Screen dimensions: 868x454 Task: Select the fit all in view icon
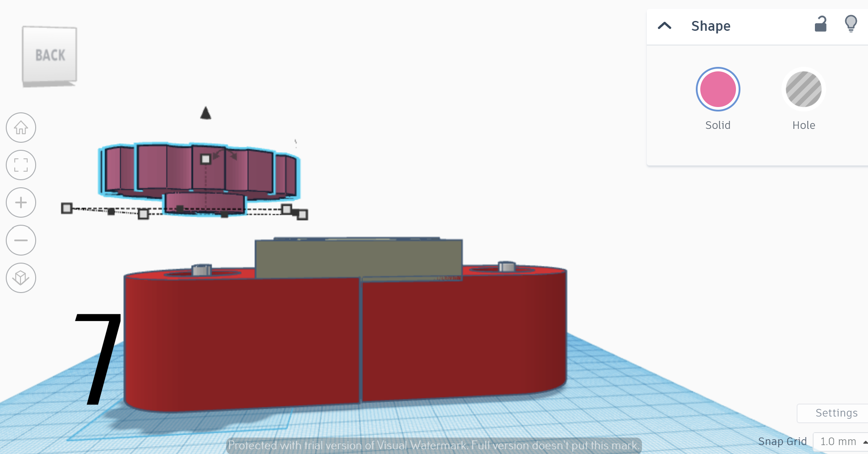pyautogui.click(x=21, y=165)
